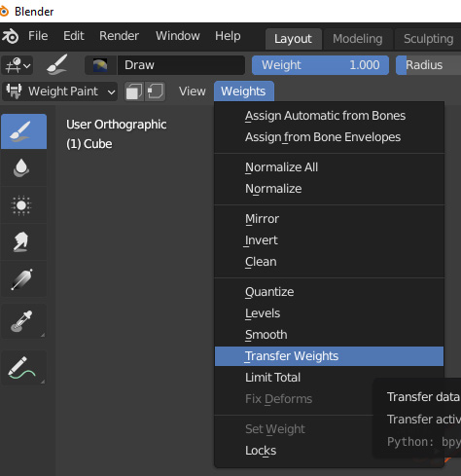Screen dimensions: 461x476
Task: Select the Draw brush tool in toolbar
Action: [x=23, y=131]
